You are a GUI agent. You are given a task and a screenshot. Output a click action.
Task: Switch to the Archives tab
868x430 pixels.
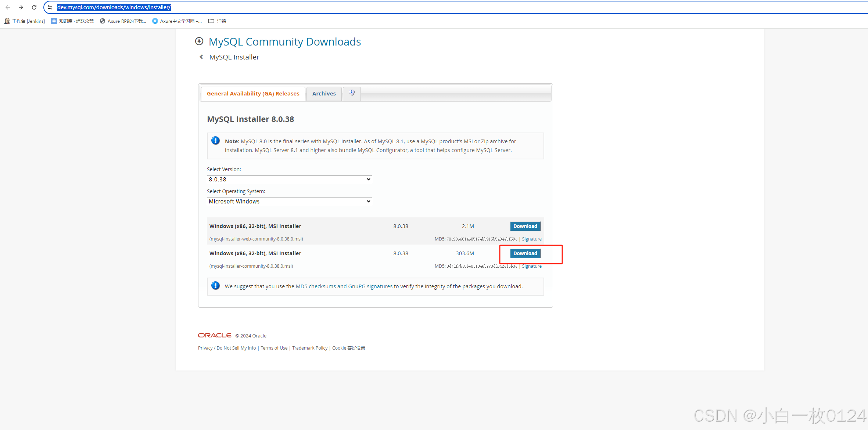pyautogui.click(x=324, y=94)
